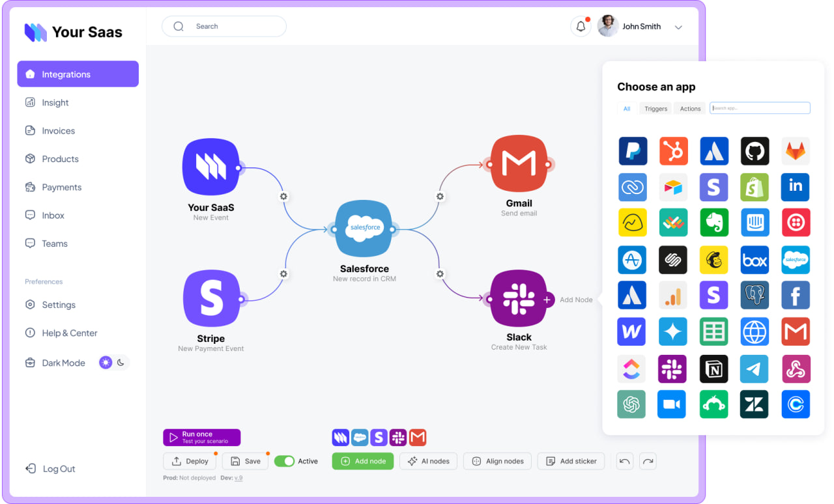Click the green Add node button
834x504 pixels.
[363, 461]
